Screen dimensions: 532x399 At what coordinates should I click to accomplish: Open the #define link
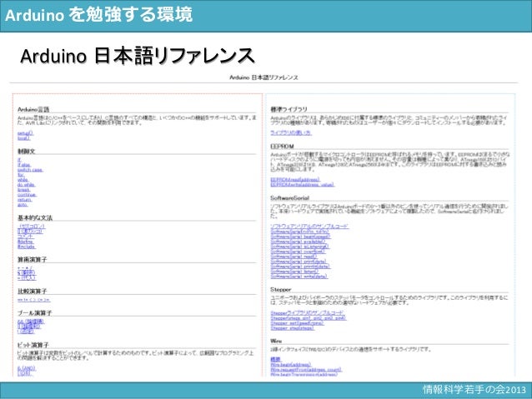click(26, 242)
